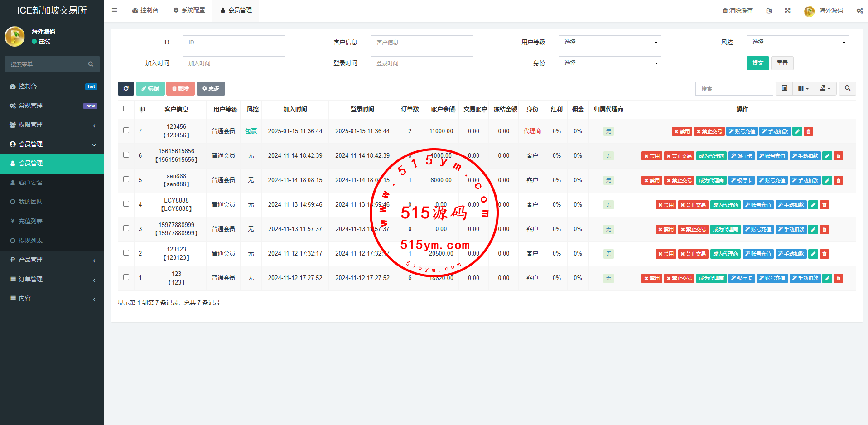Click the 客户信息 input field
868x425 pixels.
(421, 42)
